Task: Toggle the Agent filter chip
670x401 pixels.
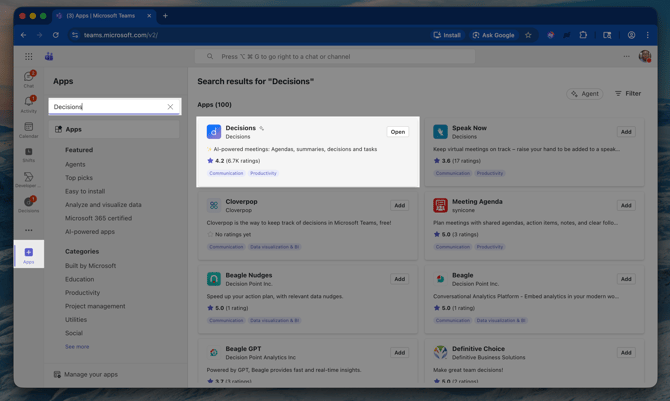Action: click(x=585, y=94)
